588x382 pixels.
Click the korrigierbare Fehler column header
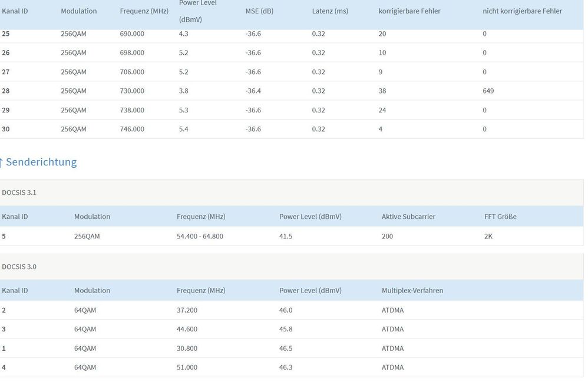tap(409, 11)
